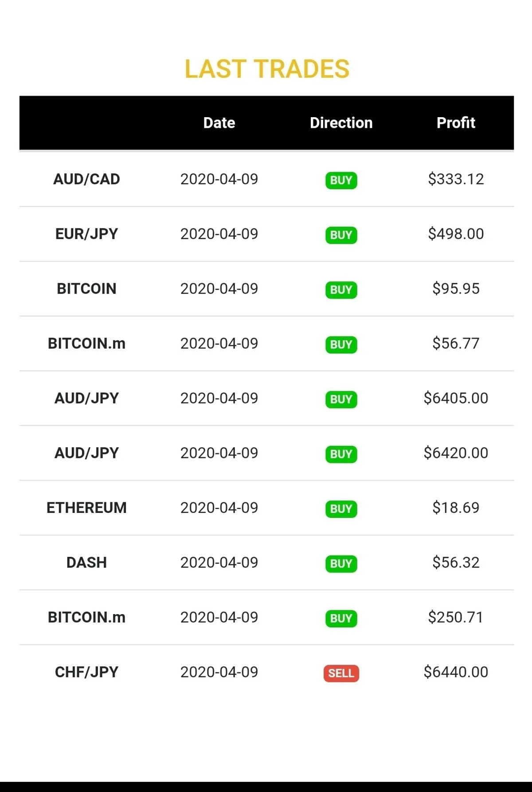The height and width of the screenshot is (792, 532).
Task: Select the $6405.00 profit value
Action: pyautogui.click(x=456, y=398)
